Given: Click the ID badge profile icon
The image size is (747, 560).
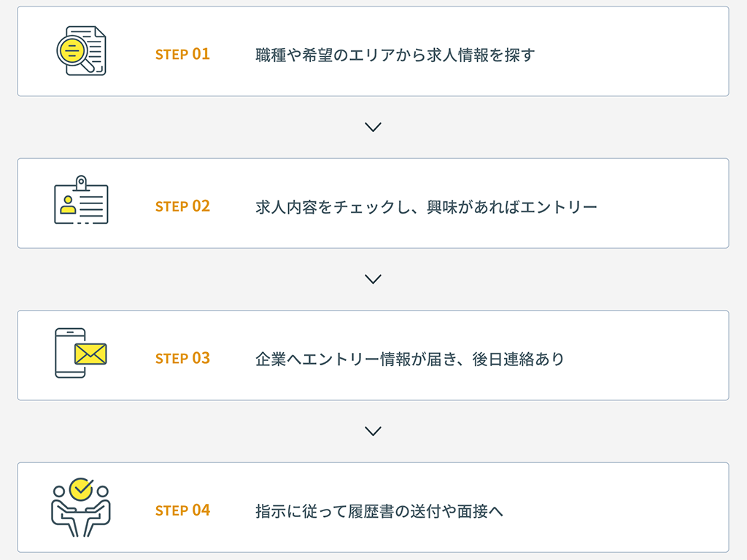Looking at the screenshot, I should [82, 200].
